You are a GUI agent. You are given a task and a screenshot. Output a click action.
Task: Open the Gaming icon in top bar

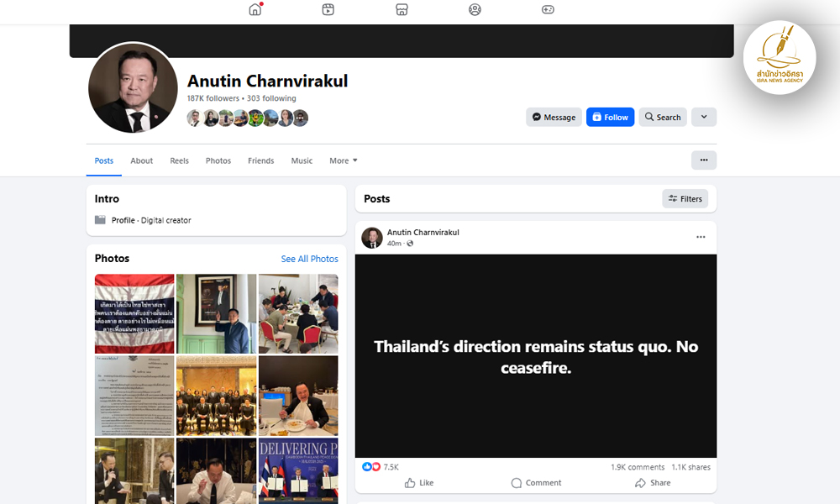point(548,10)
